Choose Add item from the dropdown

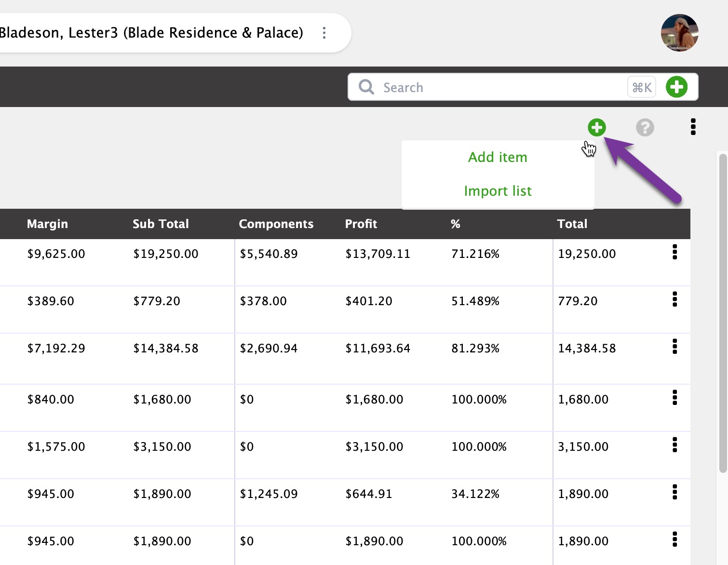[x=498, y=157]
